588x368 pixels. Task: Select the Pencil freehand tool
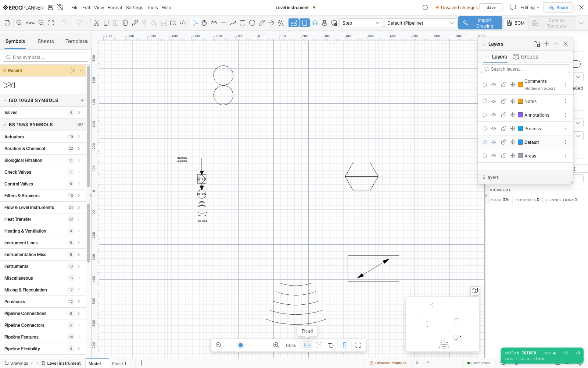point(262,23)
